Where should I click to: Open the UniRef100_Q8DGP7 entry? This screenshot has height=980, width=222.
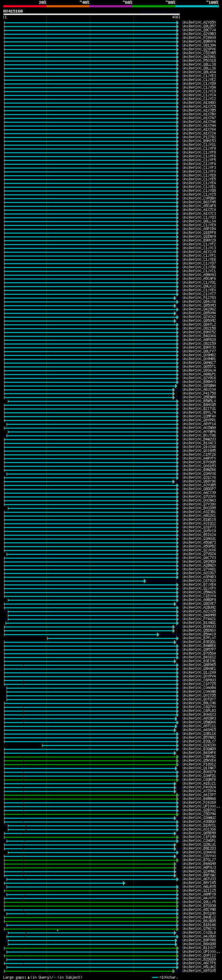[x=199, y=489]
